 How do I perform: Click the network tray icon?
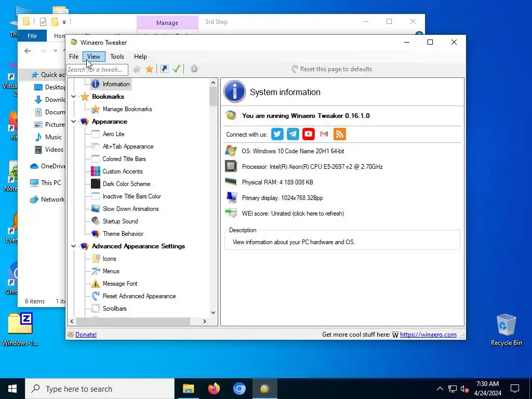[x=453, y=389]
